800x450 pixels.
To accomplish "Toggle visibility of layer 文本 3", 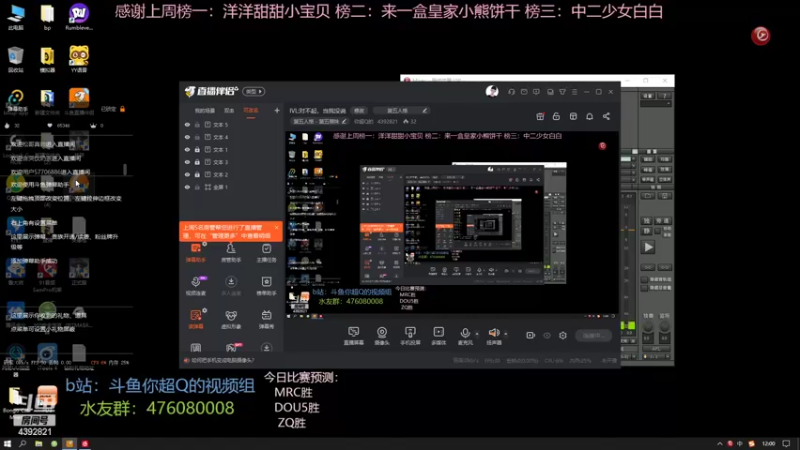I will [x=187, y=162].
